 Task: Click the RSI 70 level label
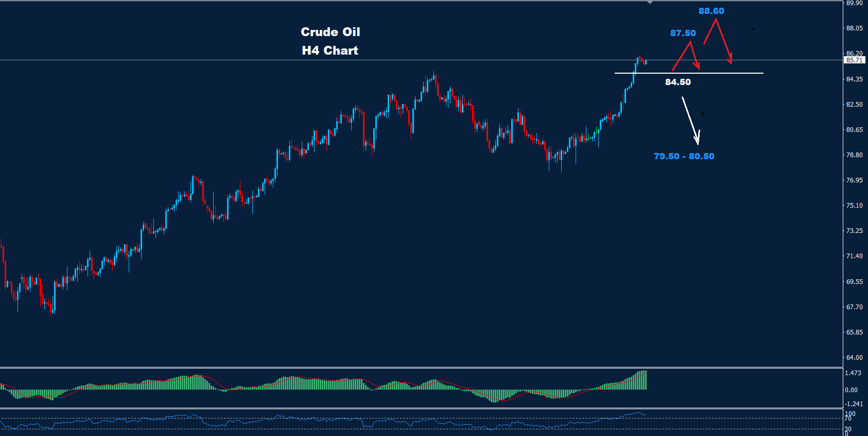(x=847, y=418)
